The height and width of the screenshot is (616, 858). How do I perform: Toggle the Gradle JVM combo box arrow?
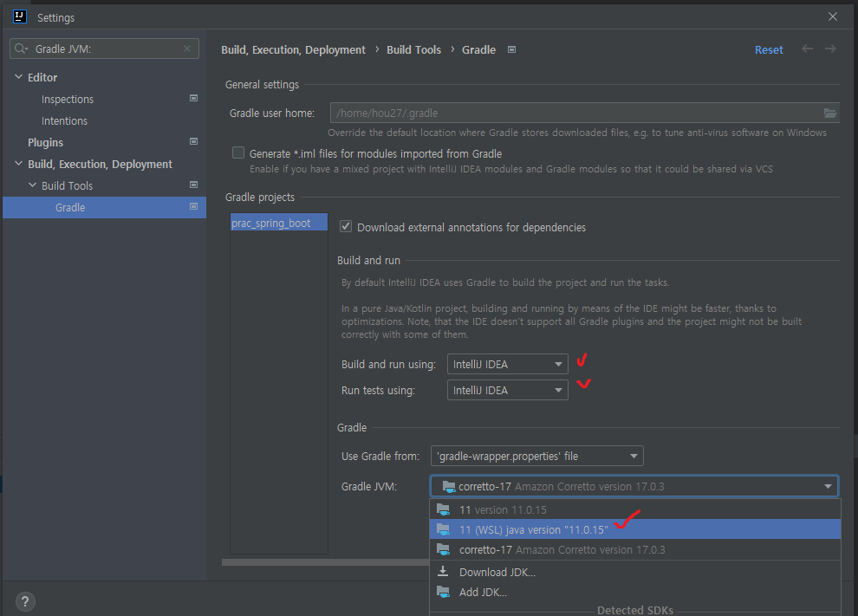click(x=828, y=486)
